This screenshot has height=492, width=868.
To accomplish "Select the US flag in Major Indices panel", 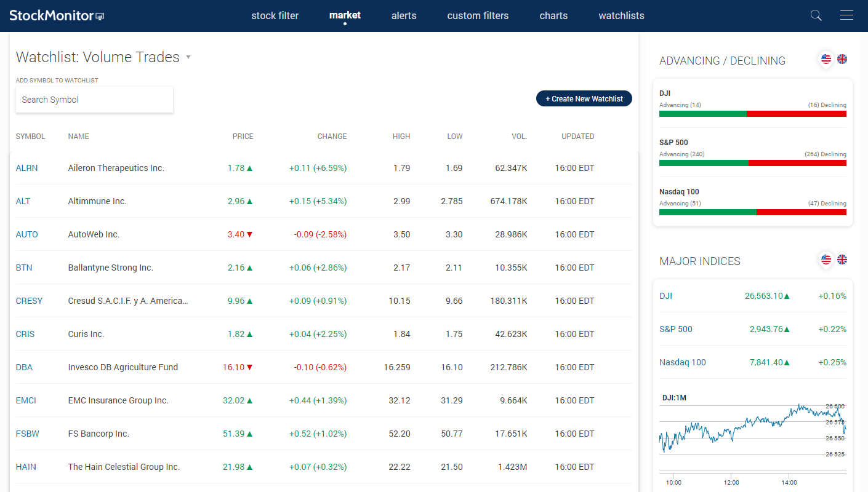I will tap(826, 260).
